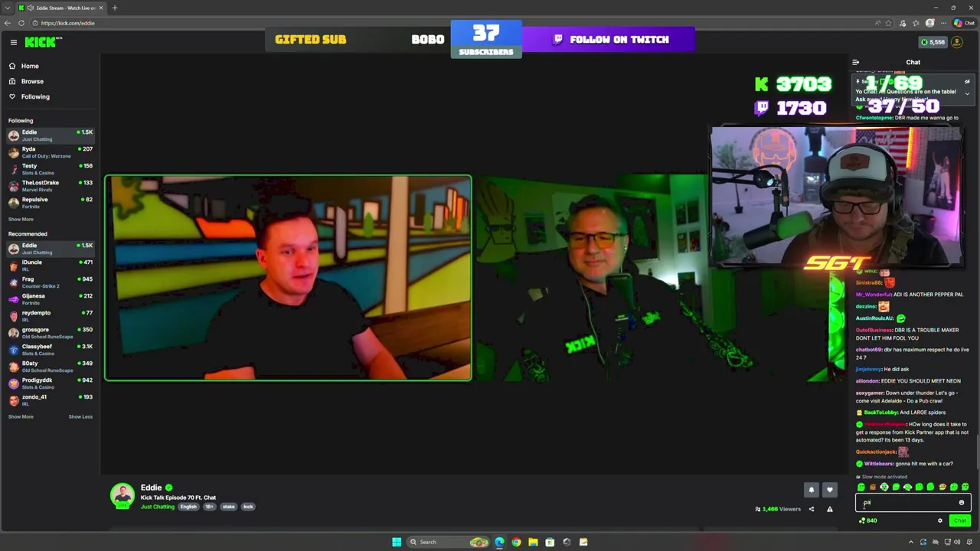Open Classybeef Slots & Casino channel
The image size is (980, 551).
[x=50, y=350]
